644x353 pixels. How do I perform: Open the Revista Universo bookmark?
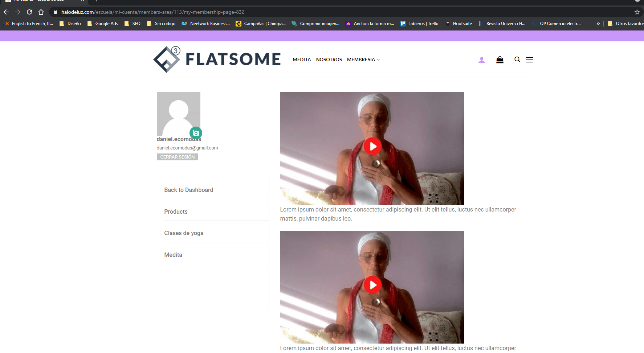click(x=502, y=24)
